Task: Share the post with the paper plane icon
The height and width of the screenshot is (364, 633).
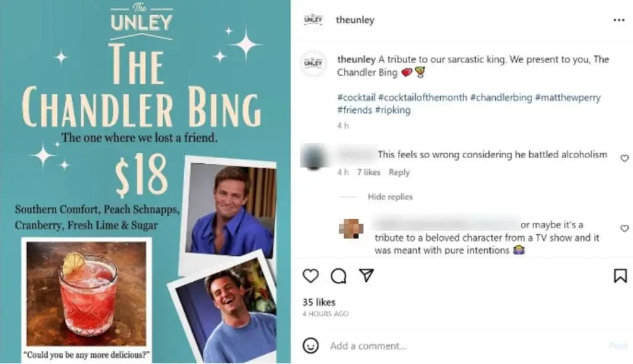Action: 367,276
